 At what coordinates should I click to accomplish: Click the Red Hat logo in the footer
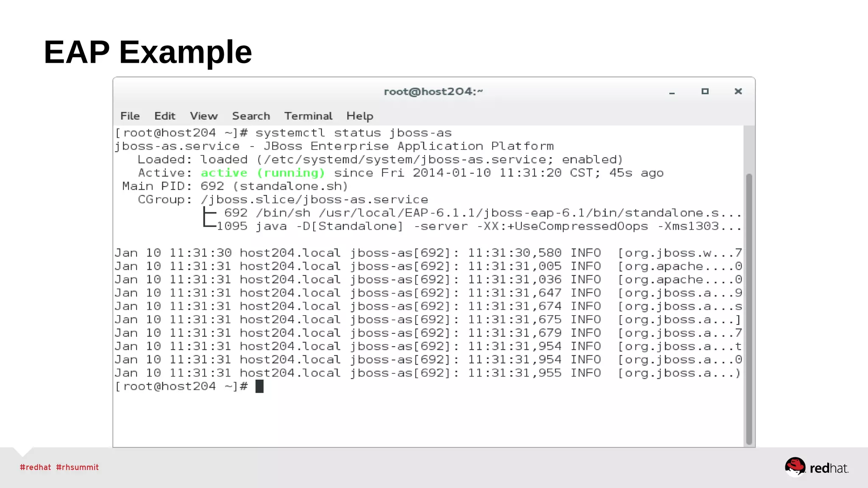point(816,467)
